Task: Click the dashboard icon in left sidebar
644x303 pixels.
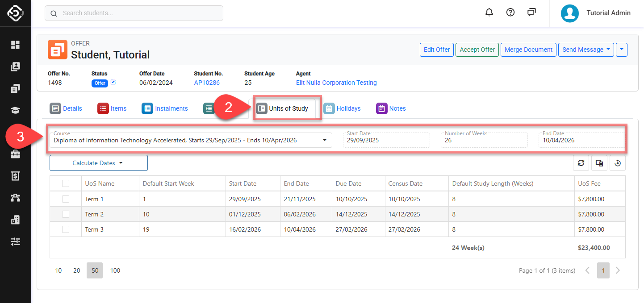Action: click(x=16, y=45)
